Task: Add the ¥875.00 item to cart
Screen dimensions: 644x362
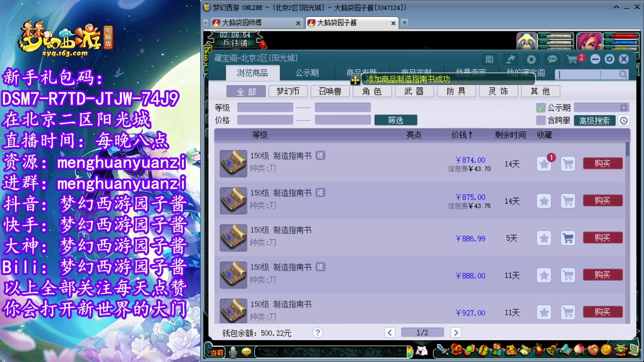Action: [x=568, y=201]
